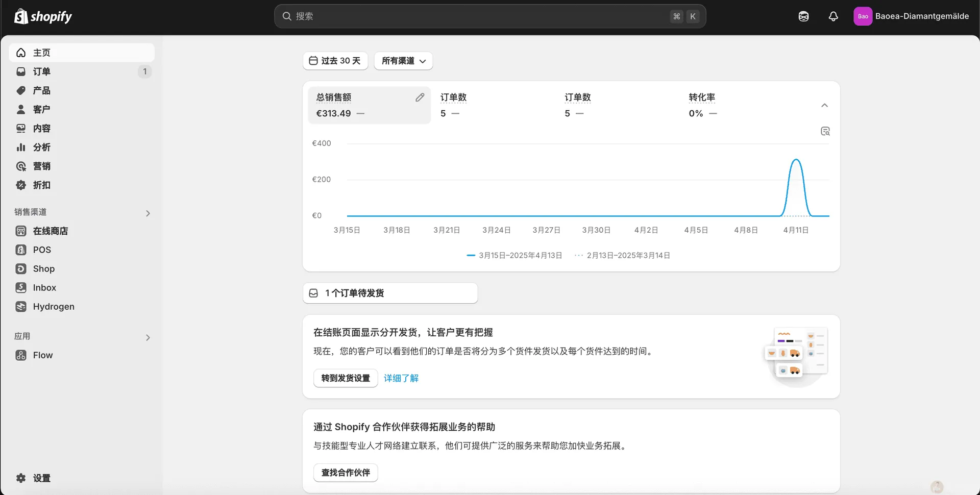Click the 查找合作伙伴 button
The height and width of the screenshot is (495, 980).
(x=346, y=473)
